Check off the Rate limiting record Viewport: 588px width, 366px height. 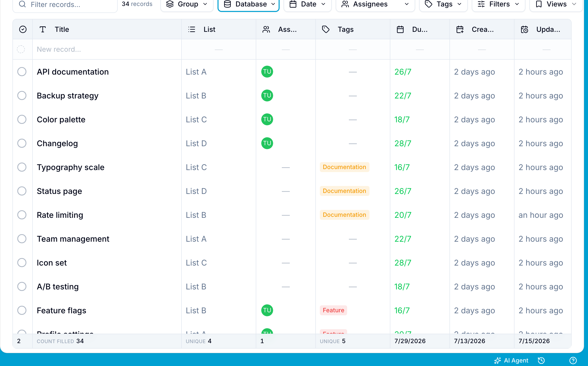tap(22, 215)
